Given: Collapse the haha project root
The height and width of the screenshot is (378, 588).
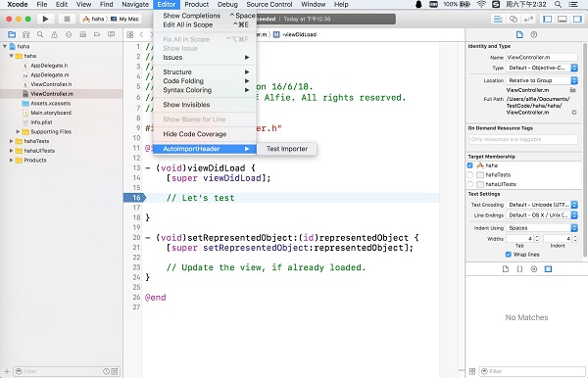Looking at the screenshot, I should pyautogui.click(x=5, y=46).
